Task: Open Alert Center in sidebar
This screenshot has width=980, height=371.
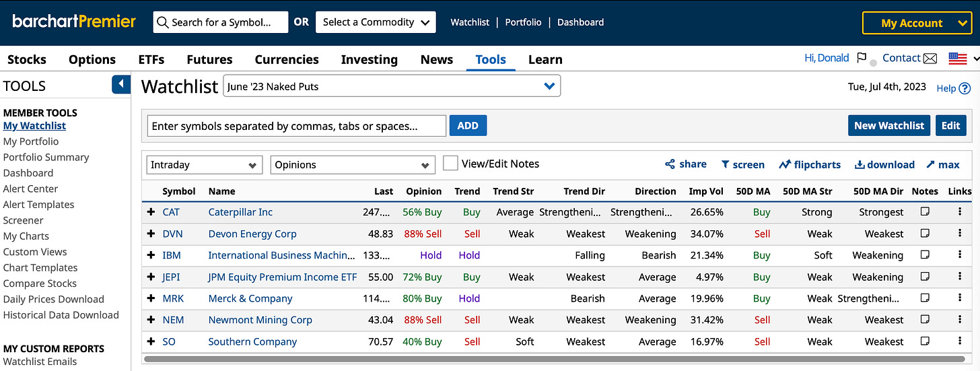Action: point(30,189)
